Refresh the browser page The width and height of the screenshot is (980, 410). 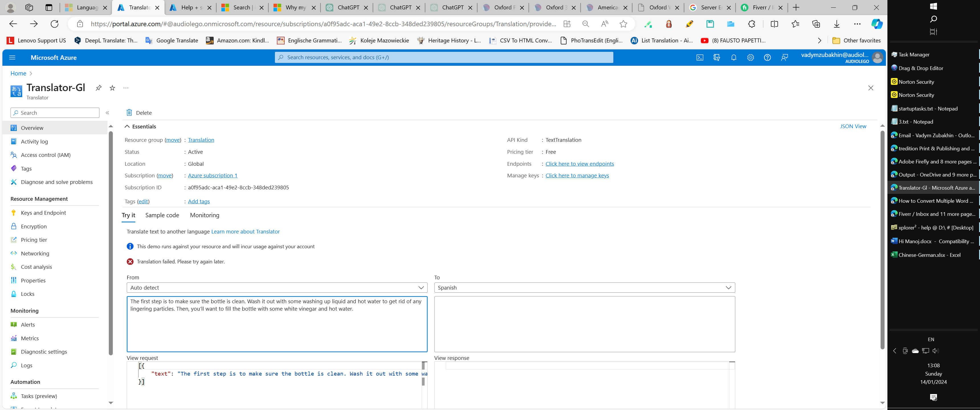pos(54,24)
